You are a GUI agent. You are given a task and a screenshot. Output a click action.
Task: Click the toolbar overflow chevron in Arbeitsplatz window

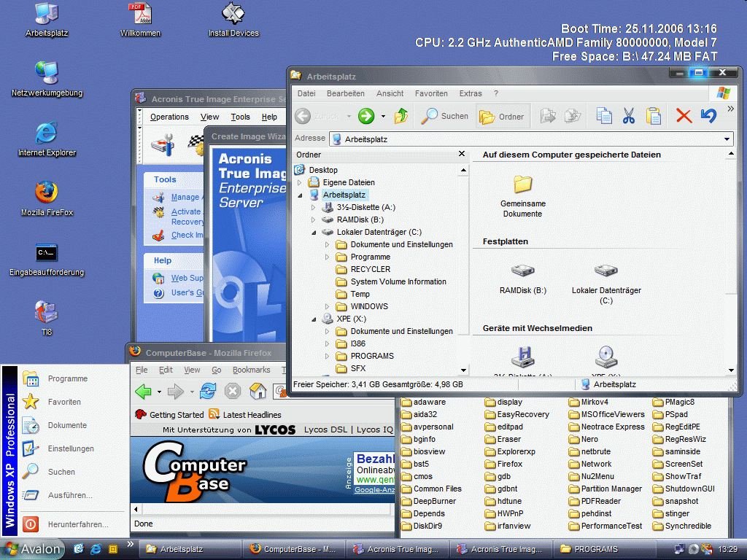point(730,109)
